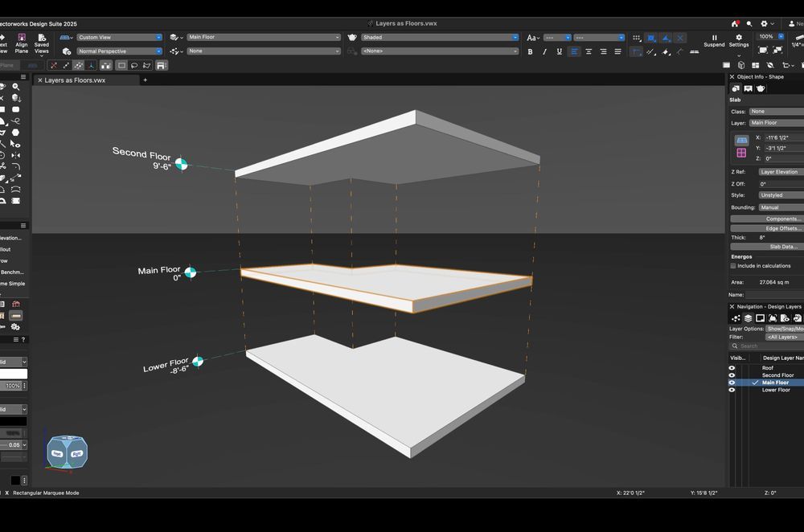Click the Search field in Navigation palette
The height and width of the screenshot is (532, 804).
[x=768, y=346]
